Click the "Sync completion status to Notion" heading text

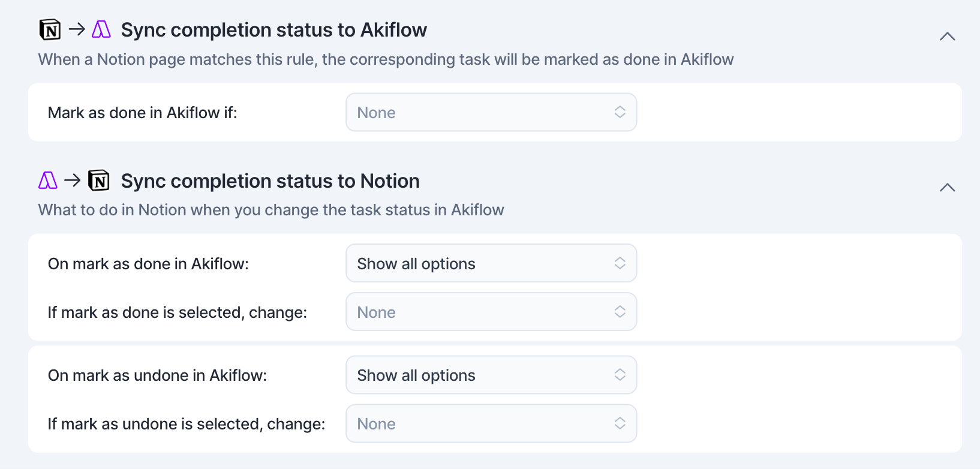point(270,181)
